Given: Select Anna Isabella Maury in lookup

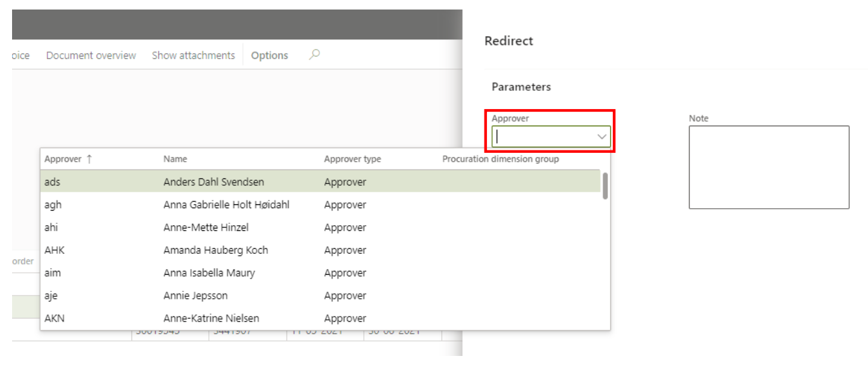Looking at the screenshot, I should click(209, 273).
